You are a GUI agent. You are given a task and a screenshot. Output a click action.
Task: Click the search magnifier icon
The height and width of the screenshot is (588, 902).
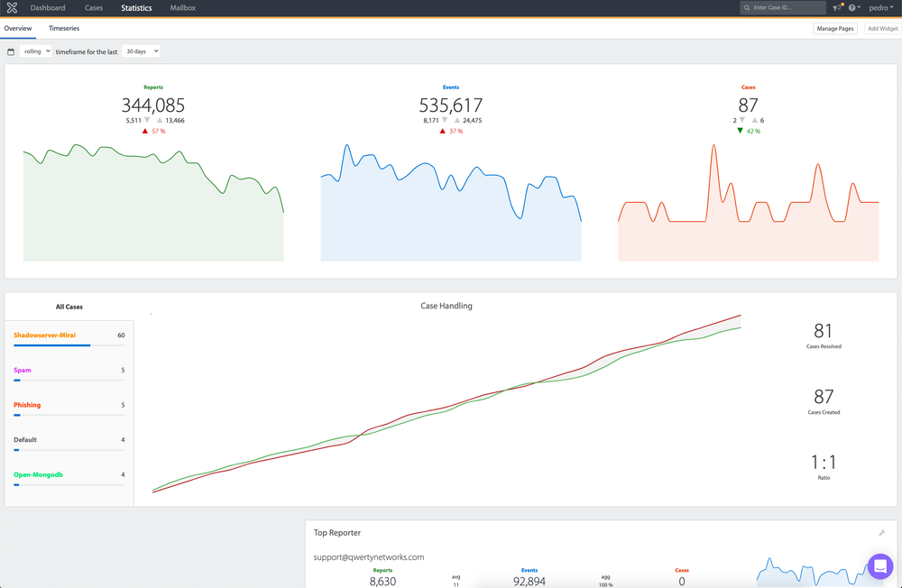(x=747, y=7)
